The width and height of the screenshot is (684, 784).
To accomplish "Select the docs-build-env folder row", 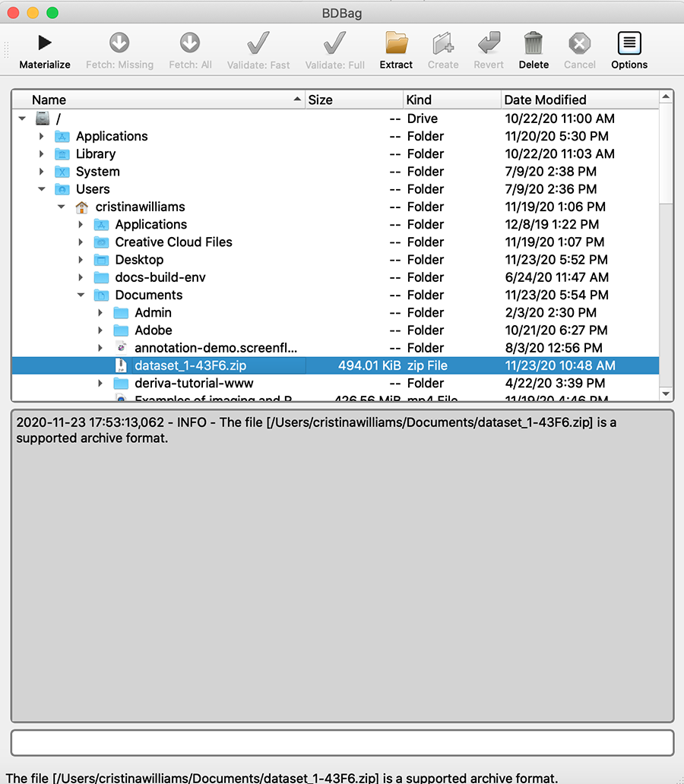I will pyautogui.click(x=335, y=277).
